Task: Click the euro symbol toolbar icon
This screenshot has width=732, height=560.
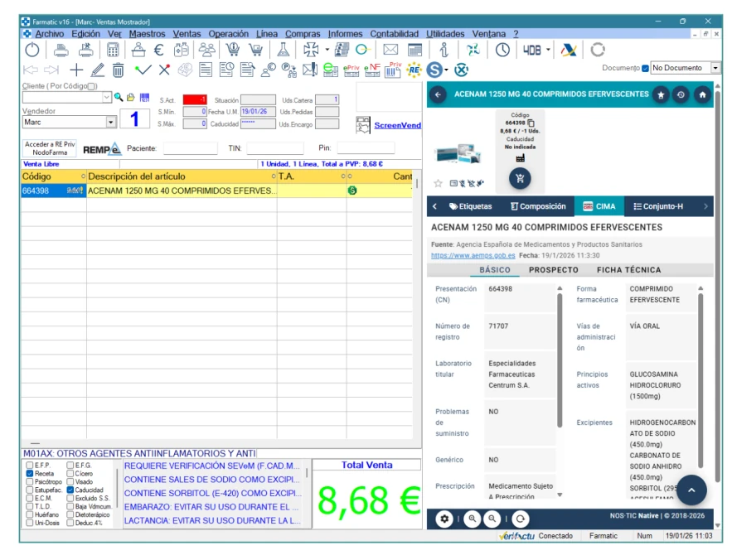Action: pos(158,50)
